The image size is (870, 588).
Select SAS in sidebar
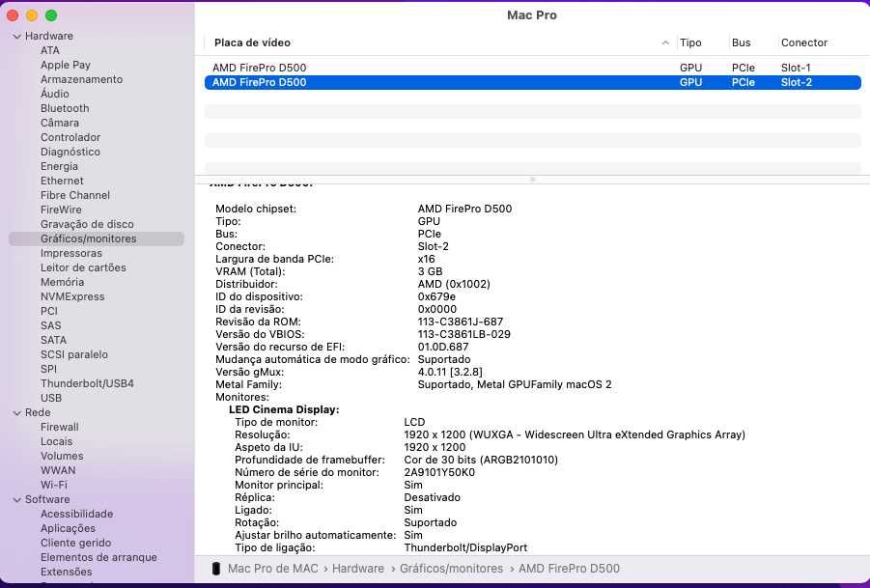coord(51,325)
